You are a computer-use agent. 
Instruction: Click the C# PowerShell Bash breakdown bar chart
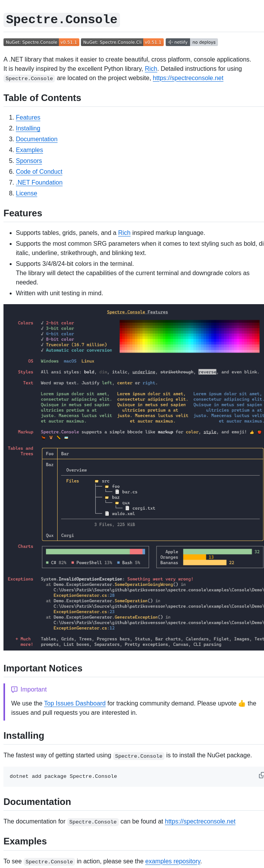tap(95, 557)
